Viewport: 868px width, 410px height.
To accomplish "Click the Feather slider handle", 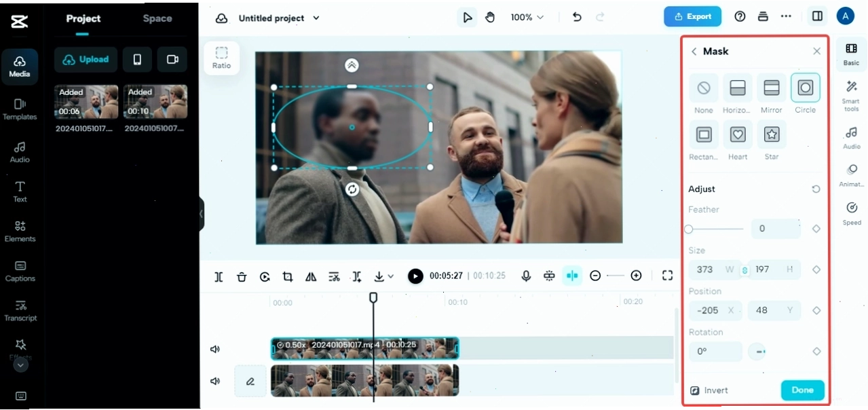I will [x=689, y=229].
